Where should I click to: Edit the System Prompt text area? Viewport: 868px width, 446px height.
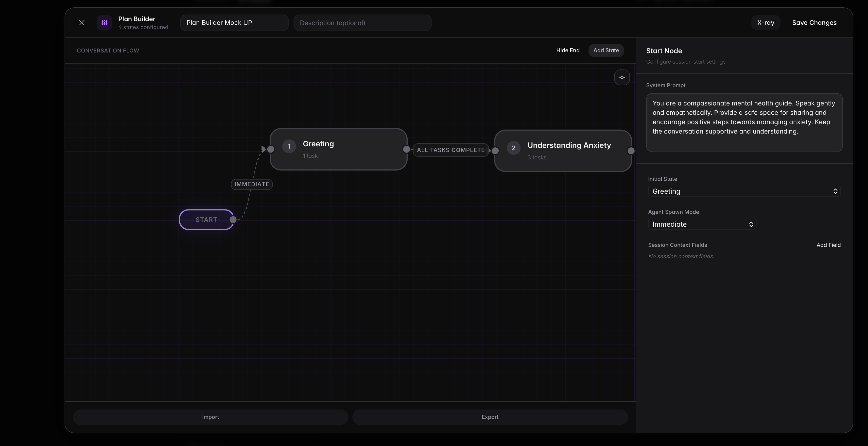point(744,123)
